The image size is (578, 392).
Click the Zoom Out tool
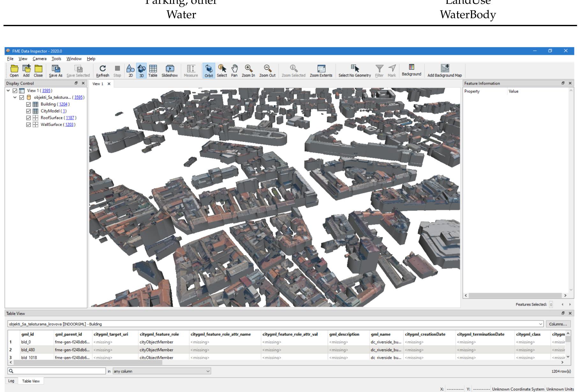pos(267,71)
